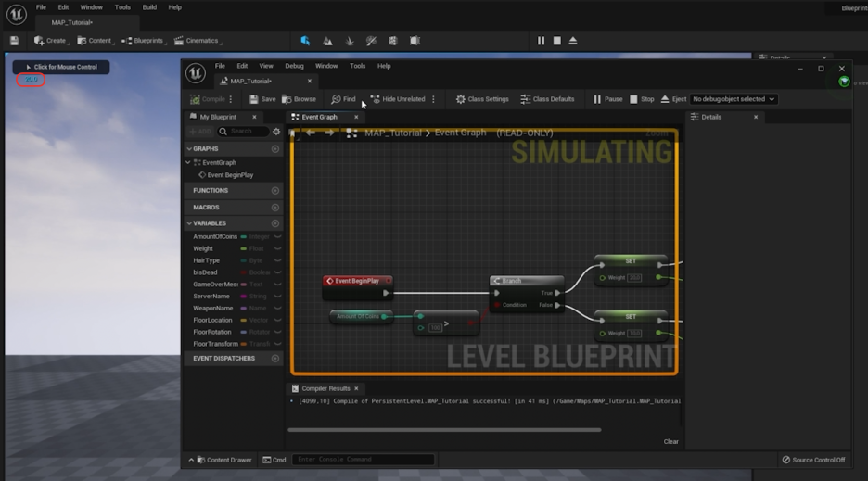Image resolution: width=868 pixels, height=481 pixels.
Task: Open compile options three-dot menu
Action: point(231,99)
